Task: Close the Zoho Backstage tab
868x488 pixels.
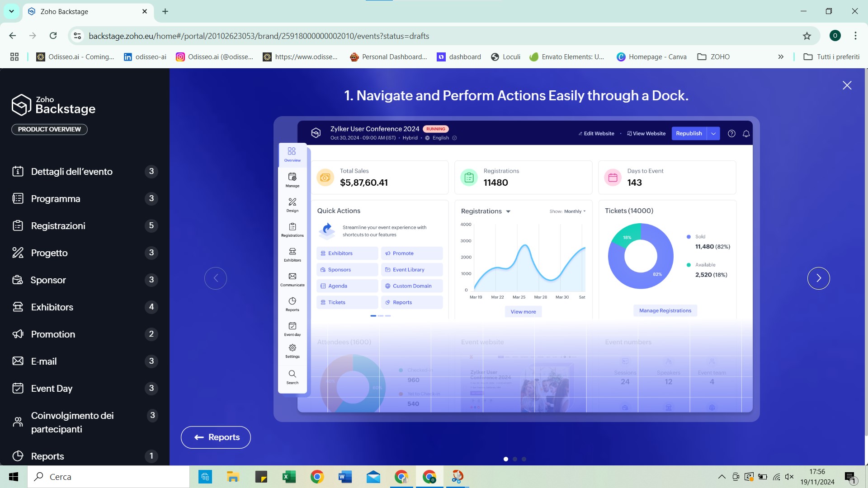Action: pyautogui.click(x=145, y=11)
